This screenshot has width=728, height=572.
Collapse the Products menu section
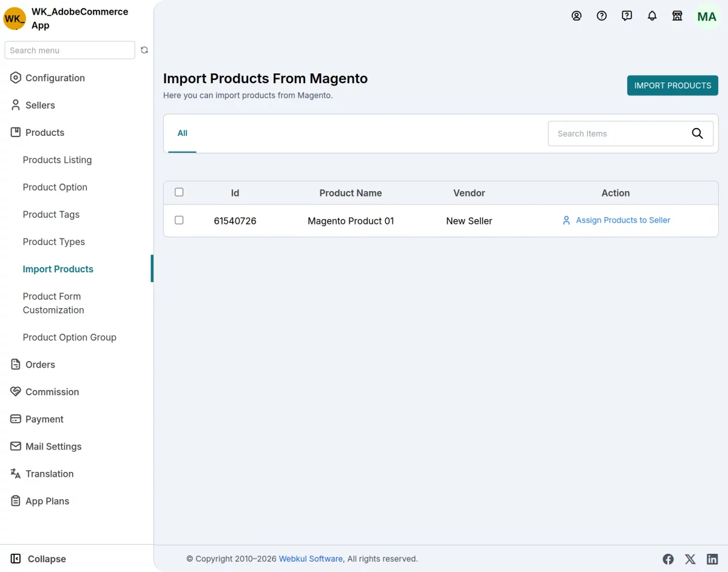pos(44,132)
